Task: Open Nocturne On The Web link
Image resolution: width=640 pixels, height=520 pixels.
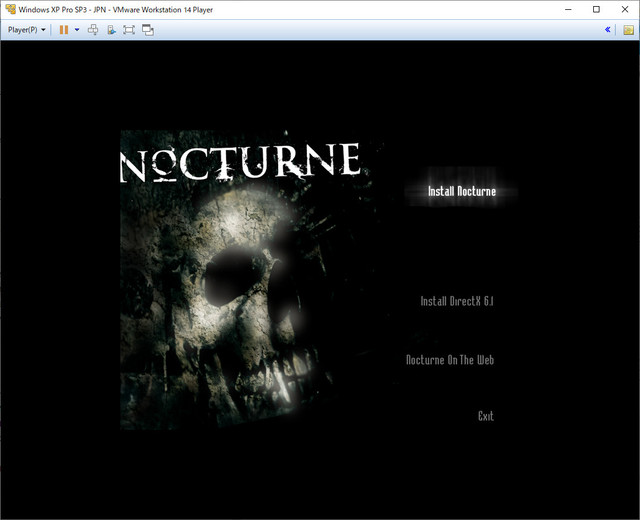Action: pos(450,360)
